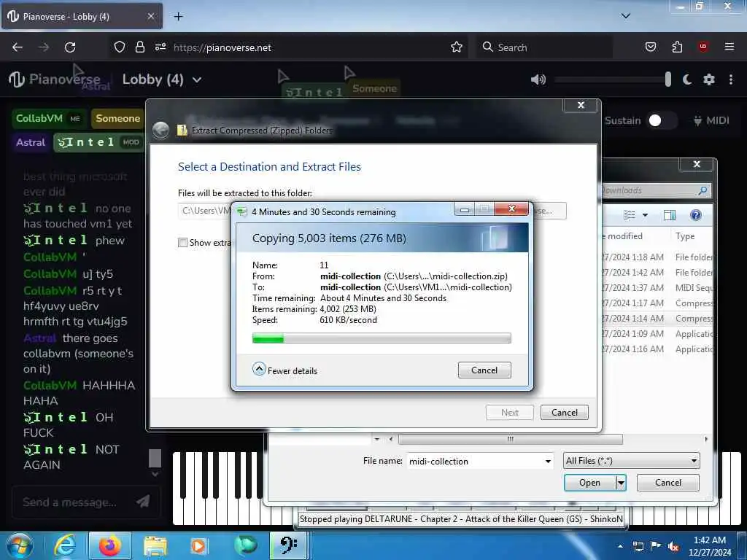Image resolution: width=747 pixels, height=560 pixels.
Task: Switch to the bass clef MIDI player taskbar icon
Action: [289, 545]
